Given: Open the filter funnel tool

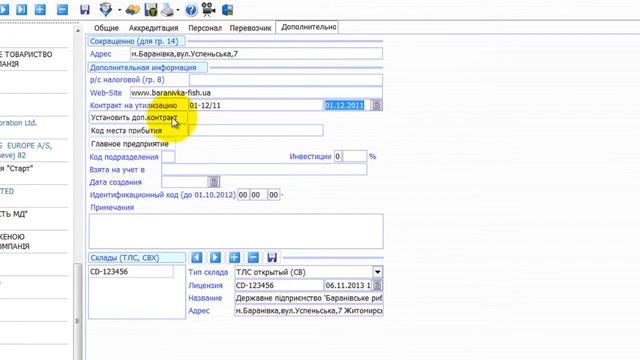Looking at the screenshot, I should pyautogui.click(x=106, y=9).
